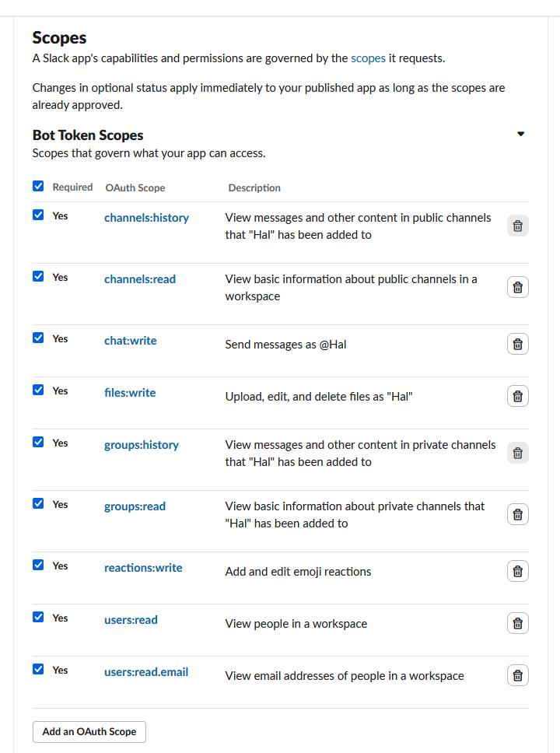Click the Scopes page heading
Image resolution: width=560 pixels, height=753 pixels.
click(x=59, y=37)
